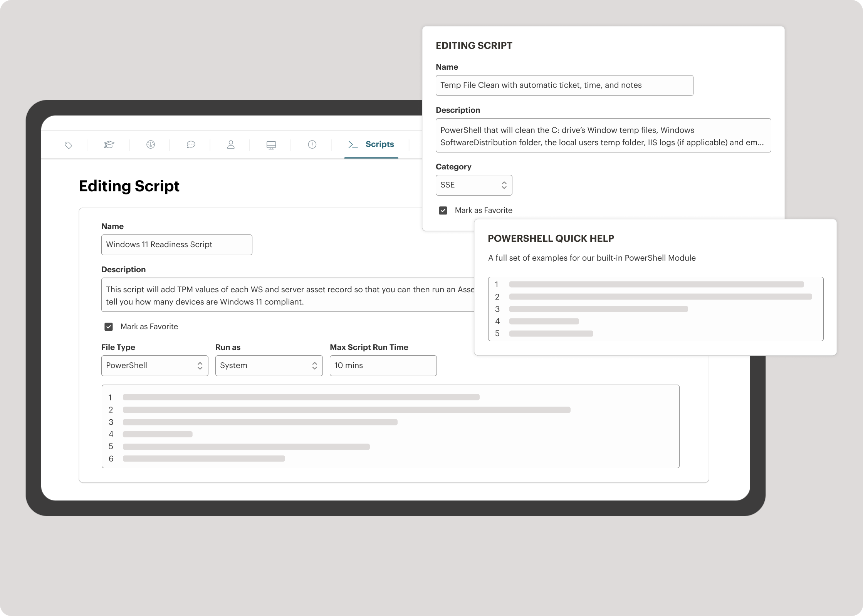863x616 pixels.
Task: Open the alerts exclamation icon
Action: point(311,145)
